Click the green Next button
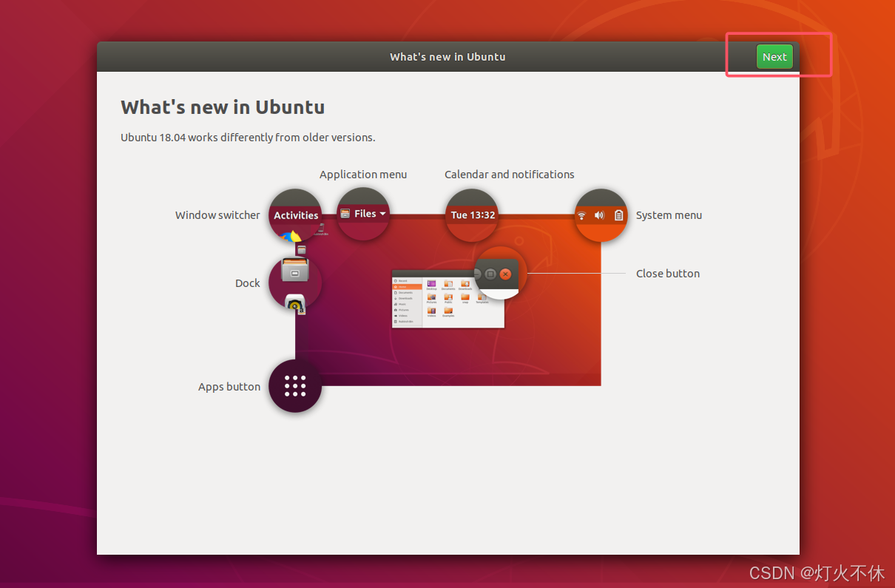 [774, 57]
